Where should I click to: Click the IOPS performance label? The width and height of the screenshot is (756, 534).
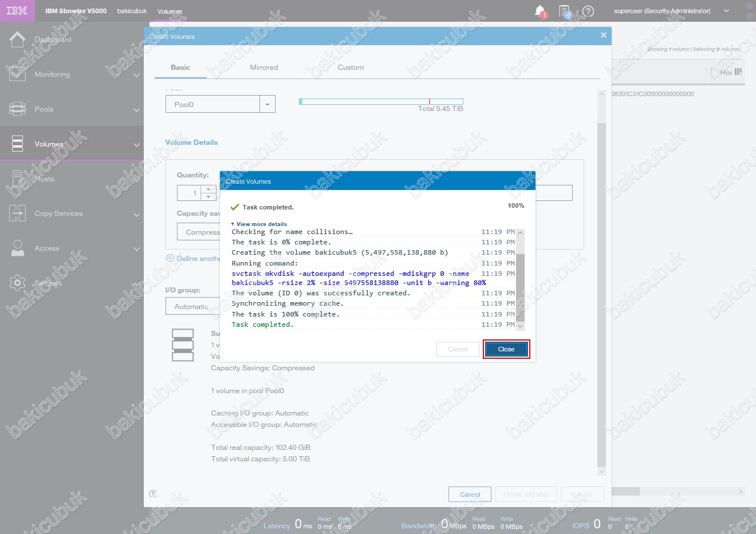[581, 525]
